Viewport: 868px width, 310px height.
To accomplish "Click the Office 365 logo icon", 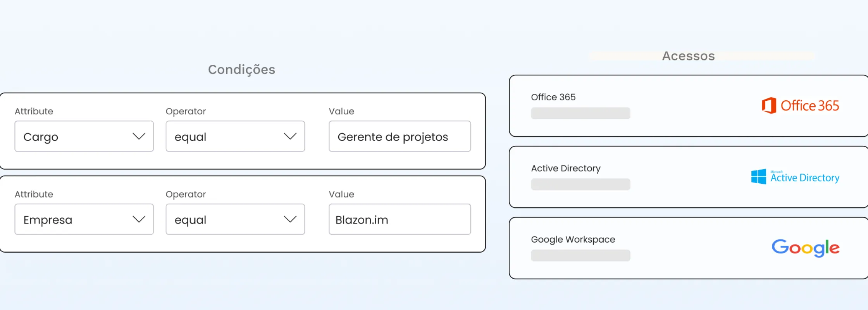I will (x=769, y=105).
